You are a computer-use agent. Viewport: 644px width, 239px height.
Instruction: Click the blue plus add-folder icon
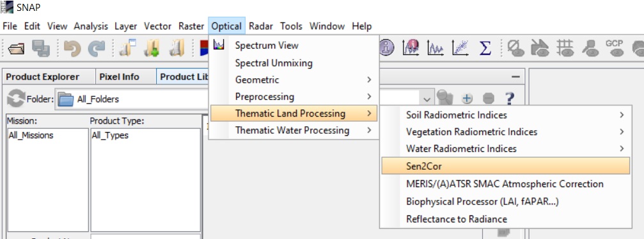tap(467, 99)
